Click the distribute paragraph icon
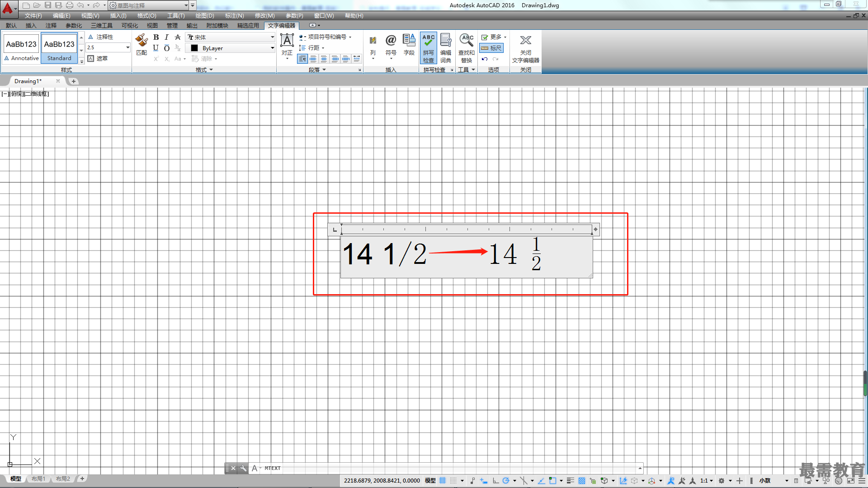Screen dimensions: 868x488 357,59
